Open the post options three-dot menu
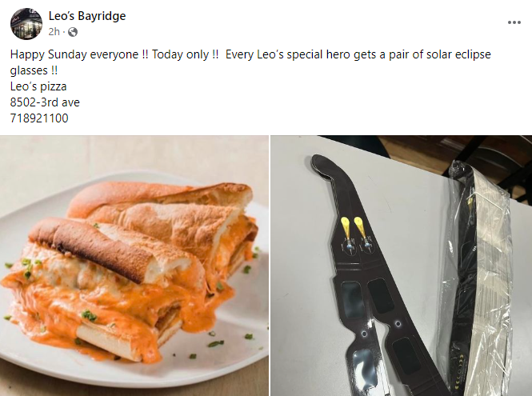This screenshot has width=532, height=396. point(514,22)
